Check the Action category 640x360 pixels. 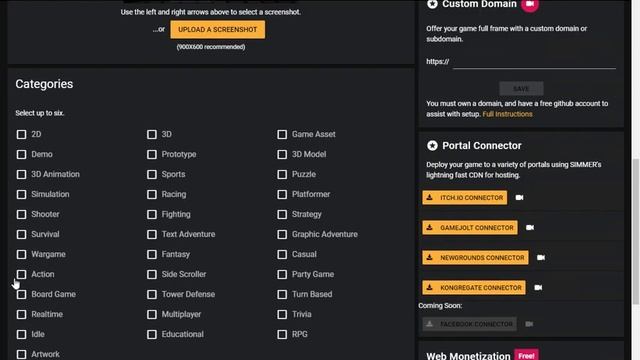(21, 274)
